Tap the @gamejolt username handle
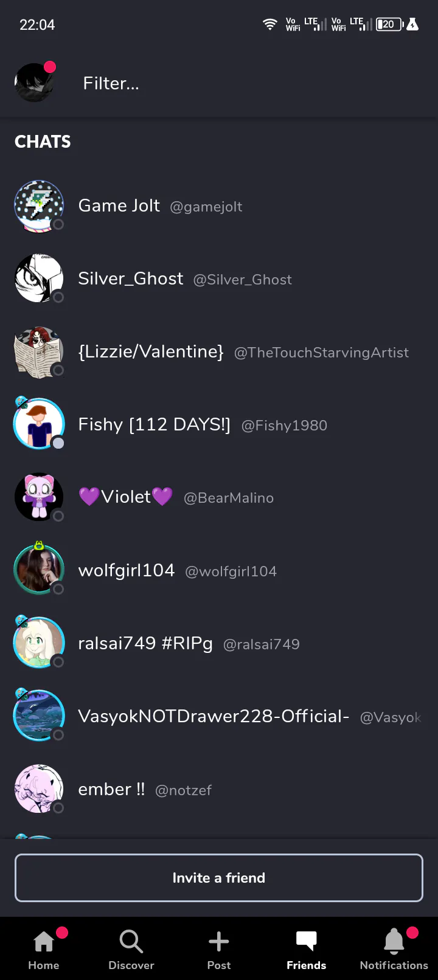This screenshot has width=438, height=980. (206, 207)
